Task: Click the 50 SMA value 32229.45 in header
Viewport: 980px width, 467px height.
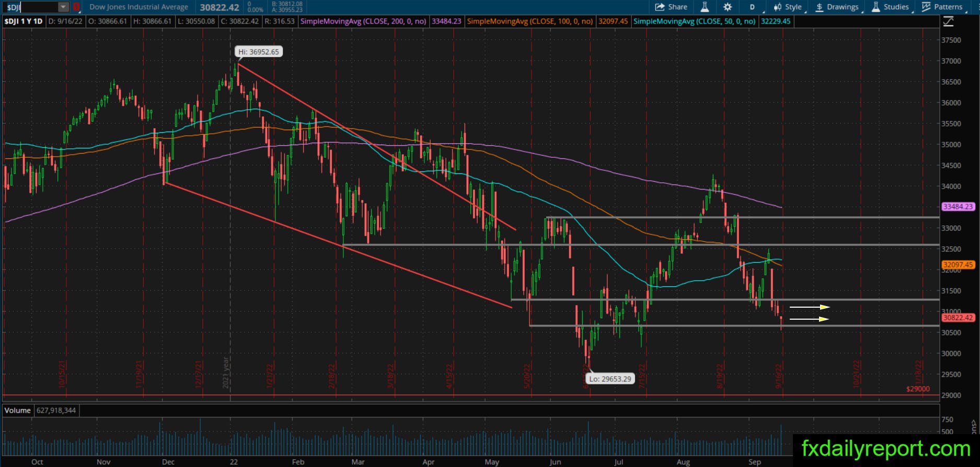Action: (x=776, y=21)
